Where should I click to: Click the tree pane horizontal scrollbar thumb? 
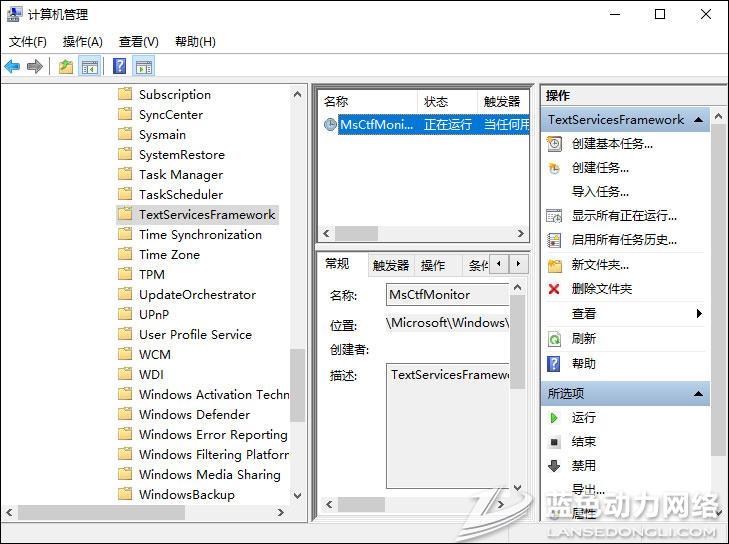click(x=101, y=512)
